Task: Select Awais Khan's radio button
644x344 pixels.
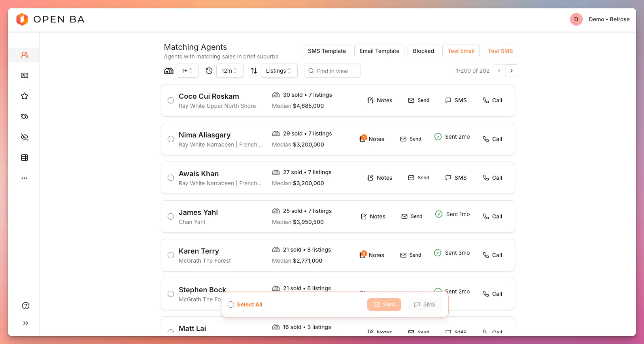Action: click(x=171, y=178)
